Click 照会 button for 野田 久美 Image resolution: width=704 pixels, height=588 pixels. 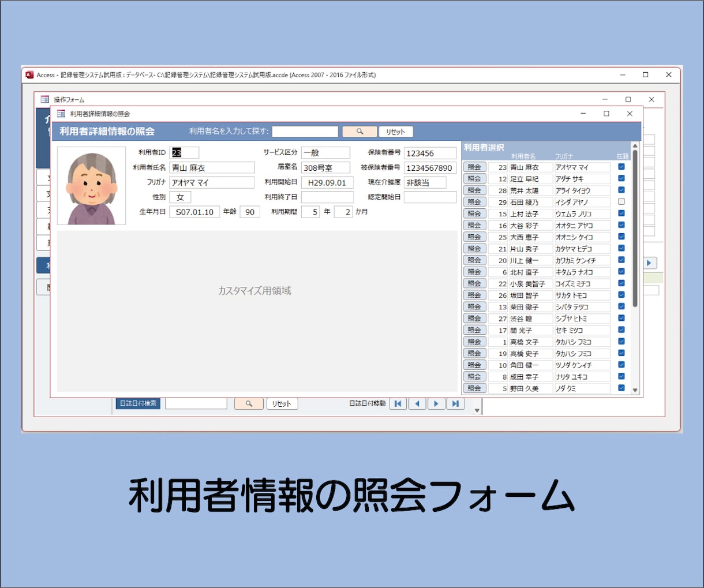[474, 388]
